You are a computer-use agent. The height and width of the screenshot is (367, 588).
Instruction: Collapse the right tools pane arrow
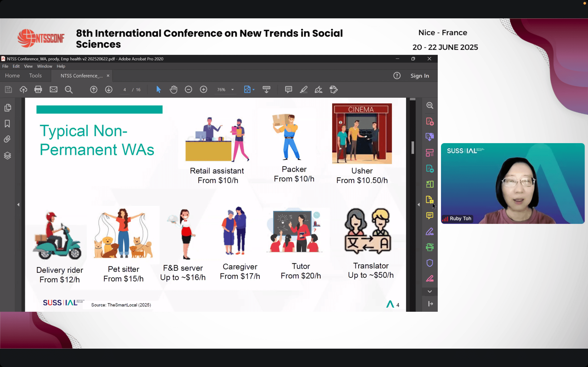(418, 205)
